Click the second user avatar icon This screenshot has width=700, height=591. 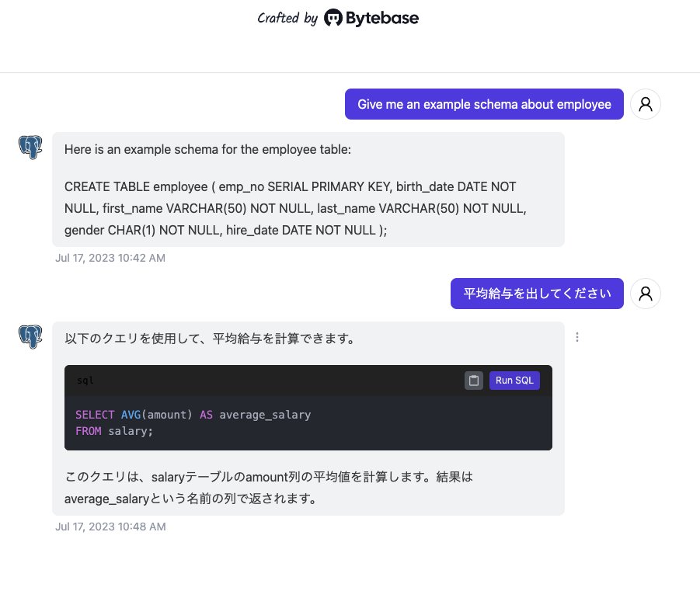point(645,294)
